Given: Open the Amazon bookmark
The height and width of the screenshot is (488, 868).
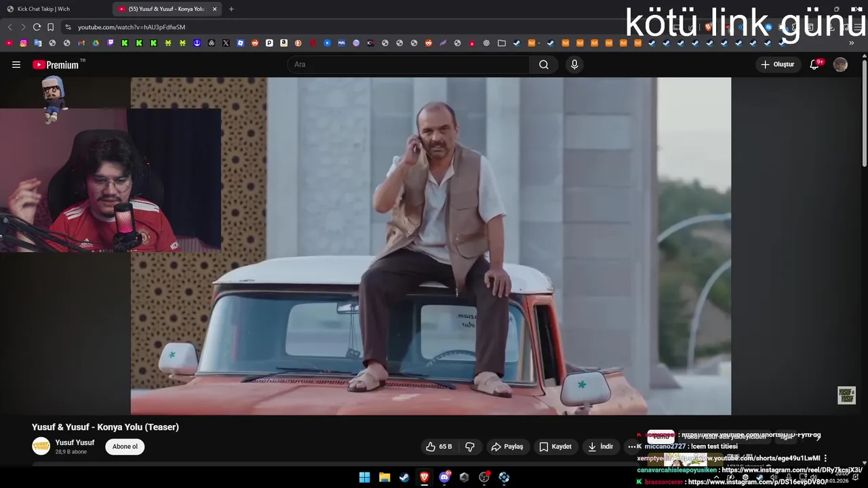Looking at the screenshot, I should tap(283, 43).
